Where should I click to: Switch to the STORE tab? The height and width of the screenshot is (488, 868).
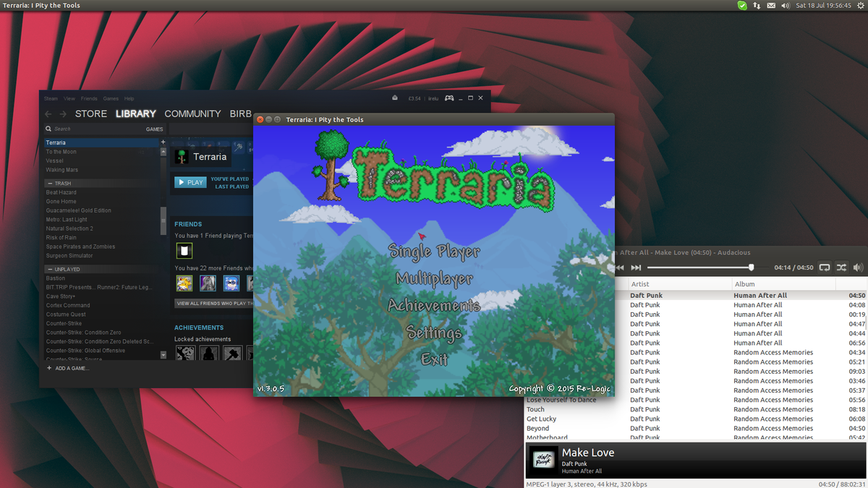click(91, 114)
